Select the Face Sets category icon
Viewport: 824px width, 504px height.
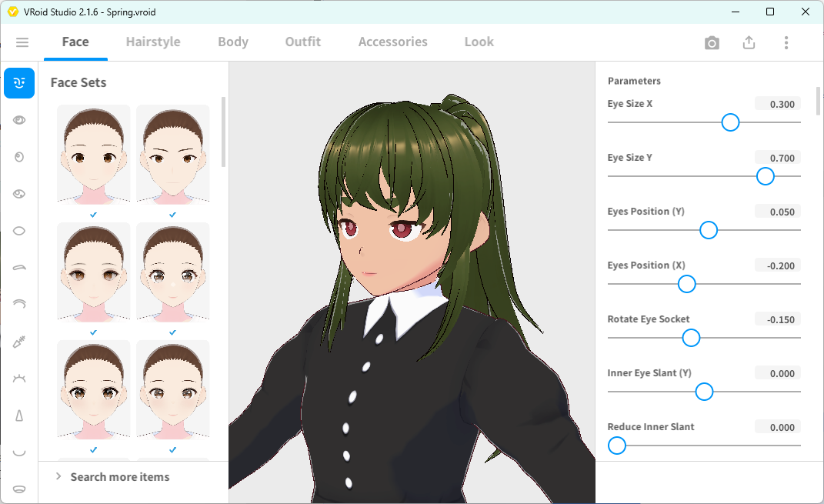(19, 83)
